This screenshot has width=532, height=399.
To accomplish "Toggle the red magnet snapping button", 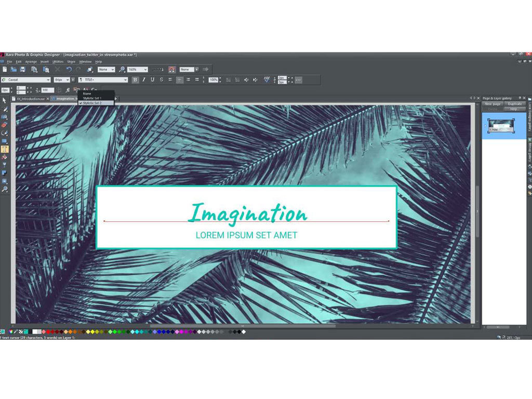I will point(172,70).
